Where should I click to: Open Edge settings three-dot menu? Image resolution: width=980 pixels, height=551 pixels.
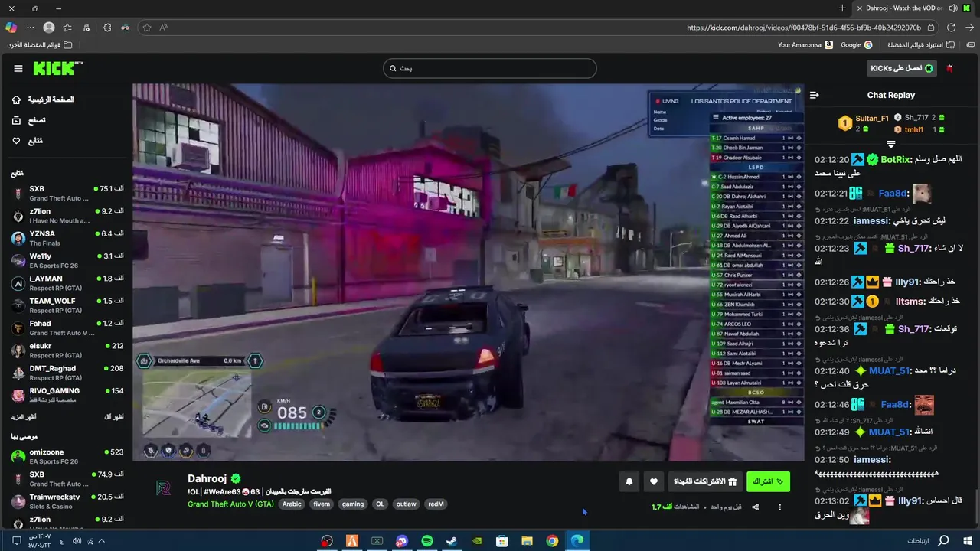point(31,28)
